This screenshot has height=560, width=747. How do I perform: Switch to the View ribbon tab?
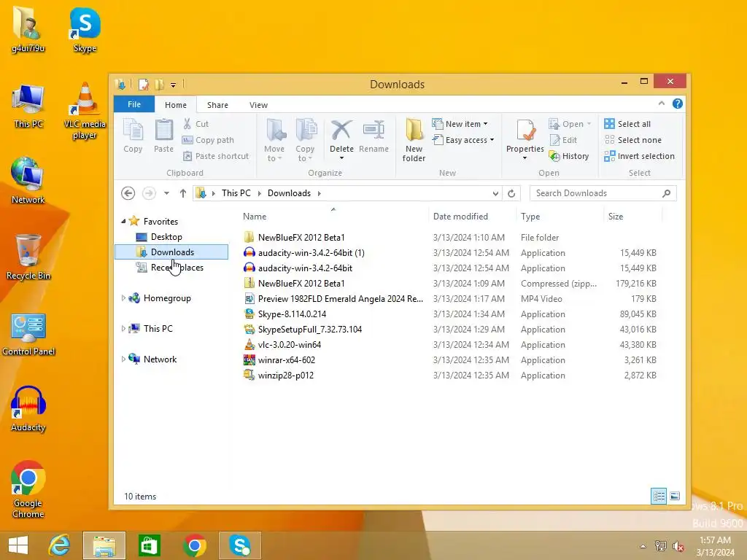[258, 105]
